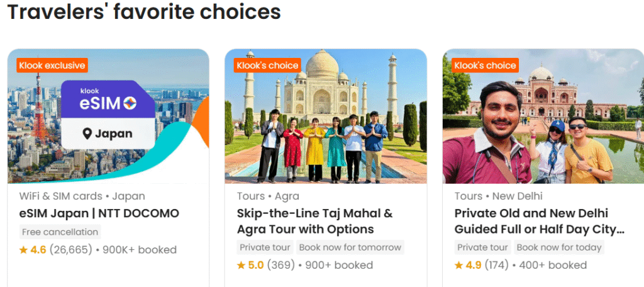
Task: Click the Book now for tomorrow tag
Action: (350, 247)
